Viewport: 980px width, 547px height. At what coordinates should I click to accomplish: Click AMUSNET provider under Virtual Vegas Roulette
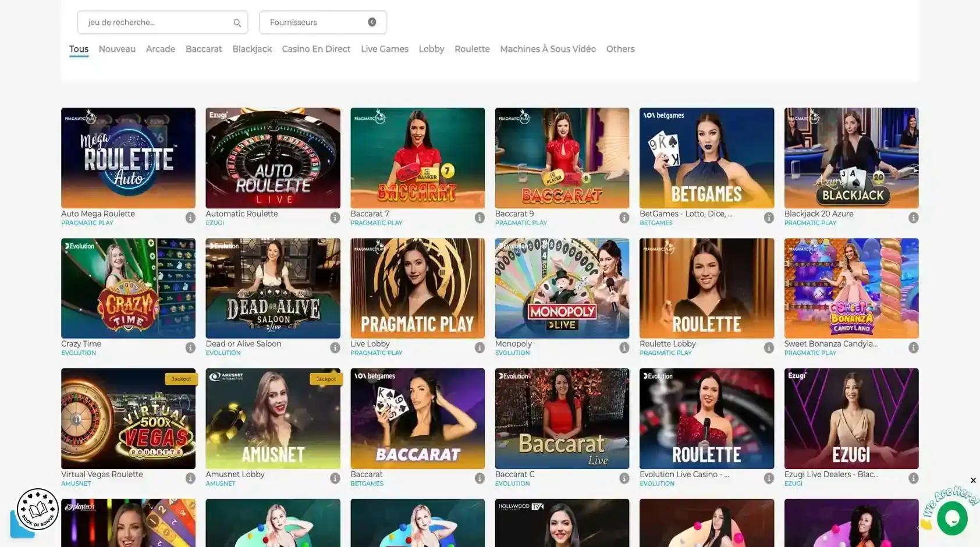pos(76,484)
